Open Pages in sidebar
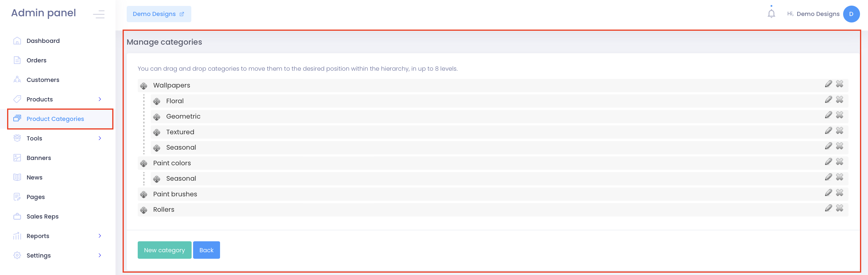The height and width of the screenshot is (275, 868). 36,197
